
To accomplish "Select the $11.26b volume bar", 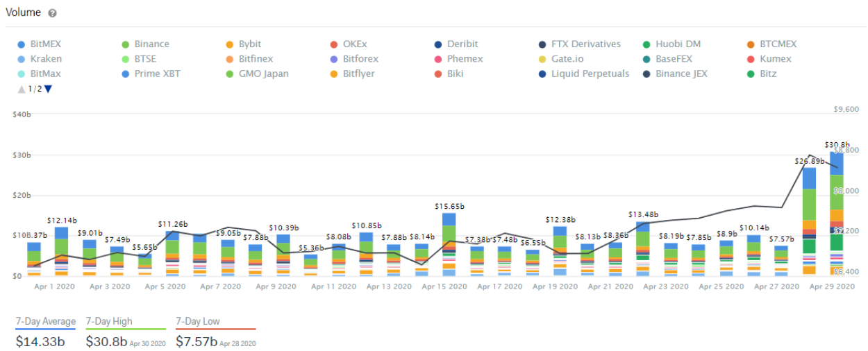I will (172, 253).
